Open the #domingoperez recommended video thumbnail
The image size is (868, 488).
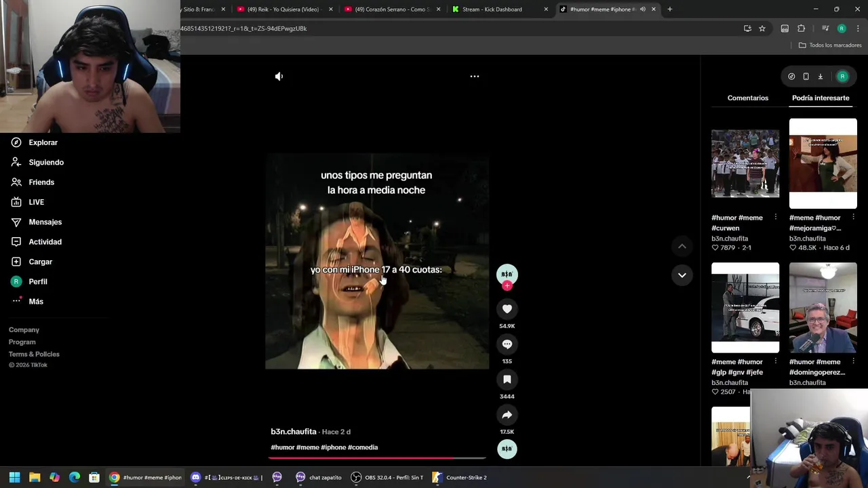coord(823,308)
